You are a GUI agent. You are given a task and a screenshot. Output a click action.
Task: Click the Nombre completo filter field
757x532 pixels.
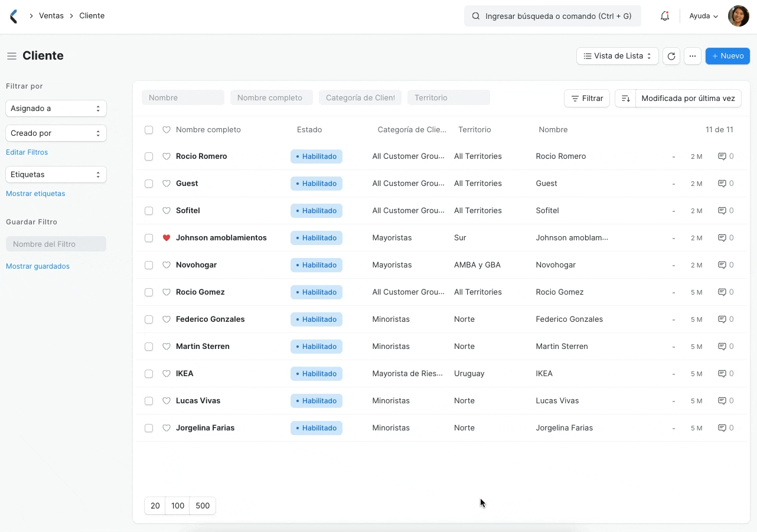[272, 98]
